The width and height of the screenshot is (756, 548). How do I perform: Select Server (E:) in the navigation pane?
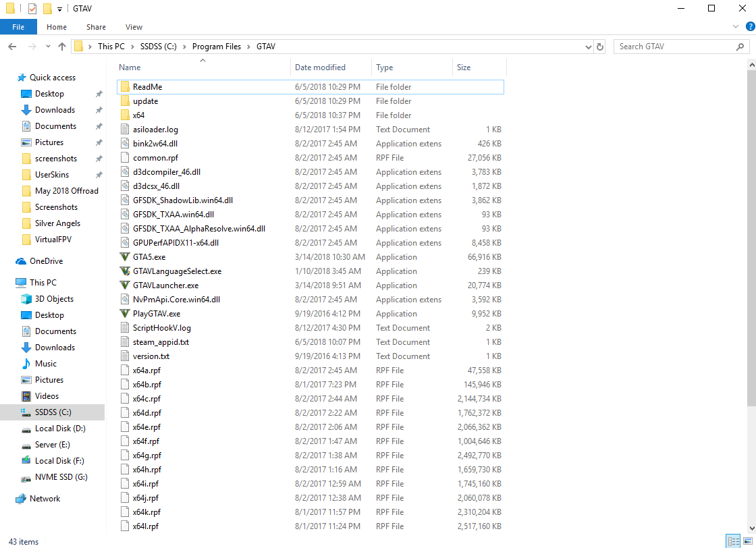click(52, 445)
